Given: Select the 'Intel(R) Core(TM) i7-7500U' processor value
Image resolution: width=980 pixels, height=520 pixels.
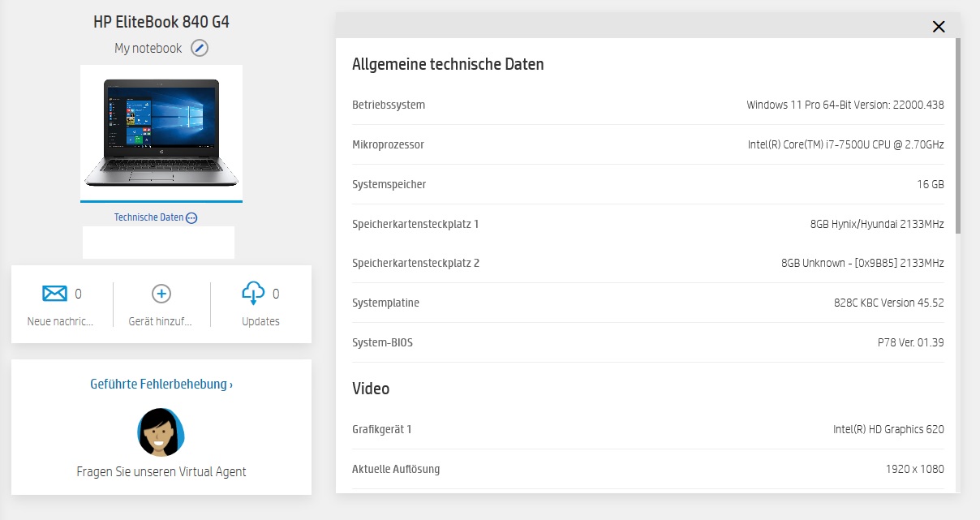Looking at the screenshot, I should 846,144.
